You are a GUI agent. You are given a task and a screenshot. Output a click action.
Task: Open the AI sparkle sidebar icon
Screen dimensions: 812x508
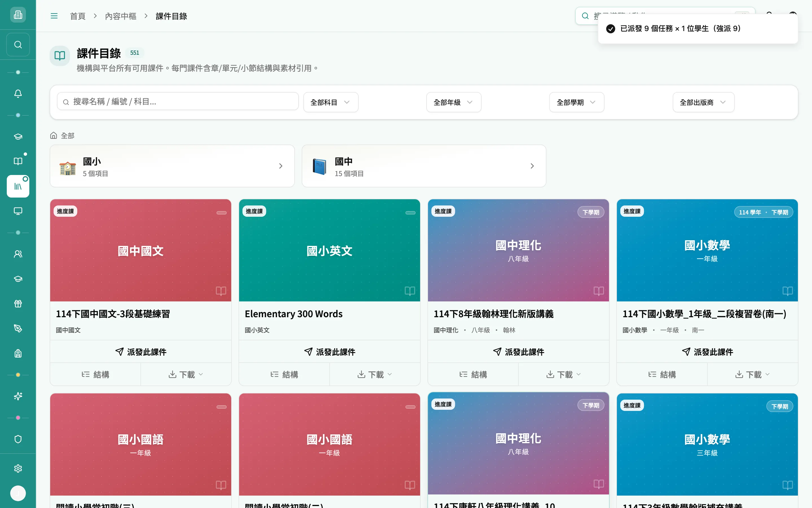tap(18, 397)
